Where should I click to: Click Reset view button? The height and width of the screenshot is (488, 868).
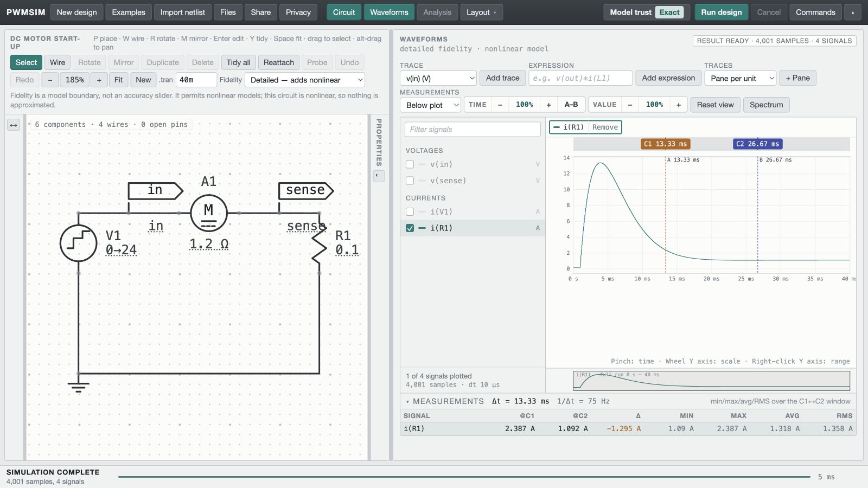[715, 105]
